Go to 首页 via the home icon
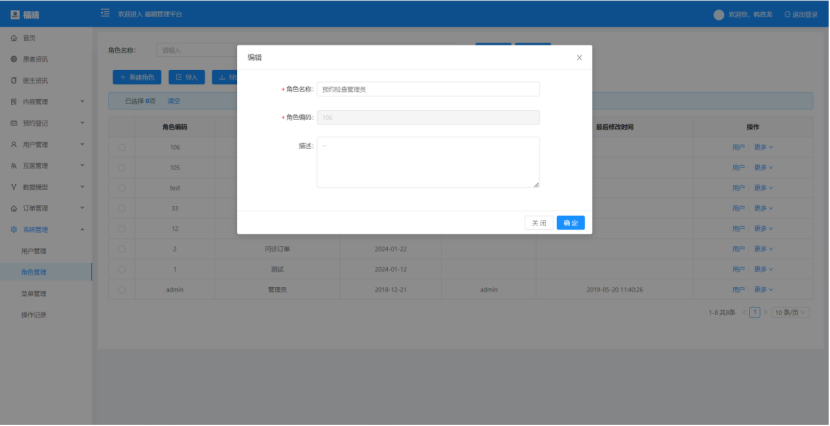Screen dimensions: 830x426 pos(13,38)
